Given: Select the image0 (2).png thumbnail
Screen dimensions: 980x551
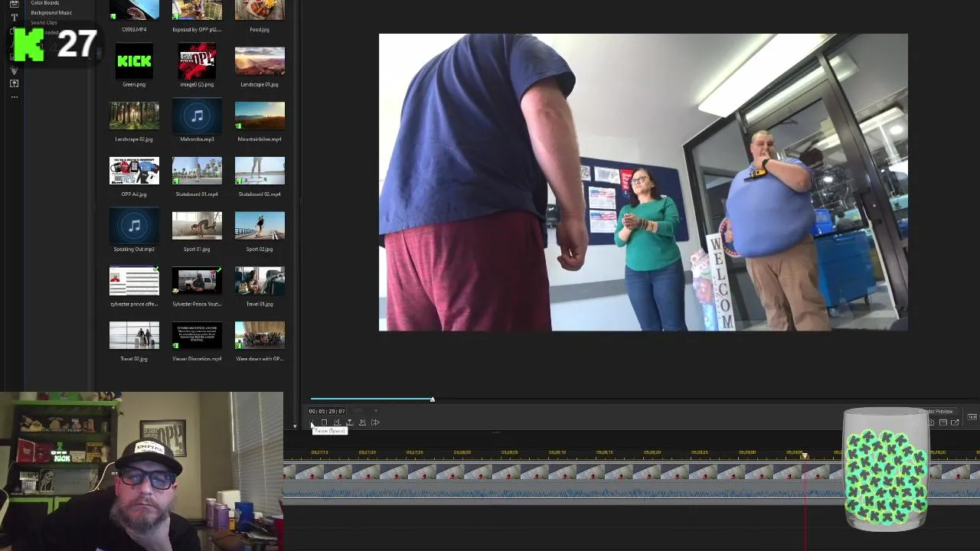Looking at the screenshot, I should [x=197, y=61].
